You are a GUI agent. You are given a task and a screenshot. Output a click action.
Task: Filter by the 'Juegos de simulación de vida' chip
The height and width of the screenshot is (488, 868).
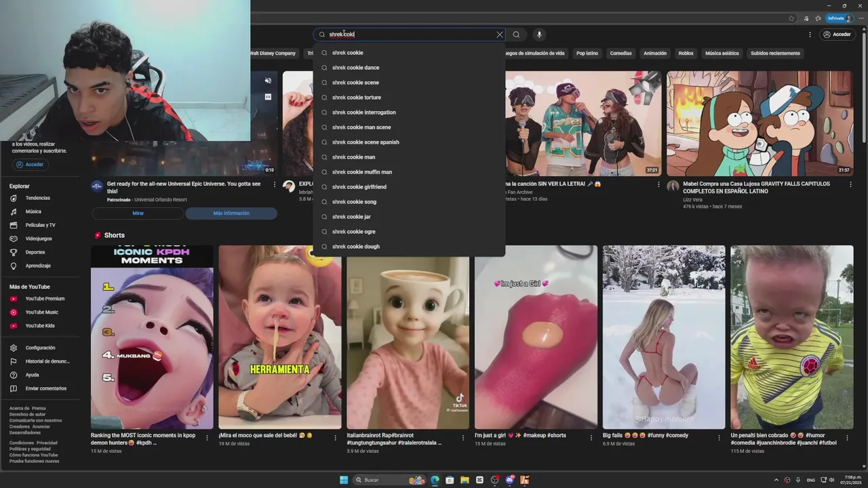point(536,53)
